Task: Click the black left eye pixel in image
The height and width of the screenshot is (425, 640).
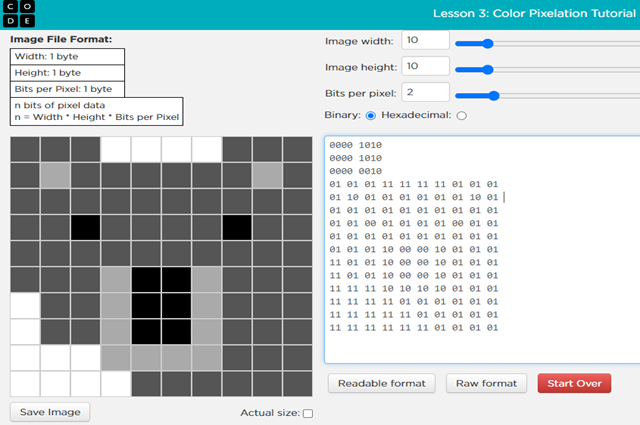Action: click(x=86, y=227)
